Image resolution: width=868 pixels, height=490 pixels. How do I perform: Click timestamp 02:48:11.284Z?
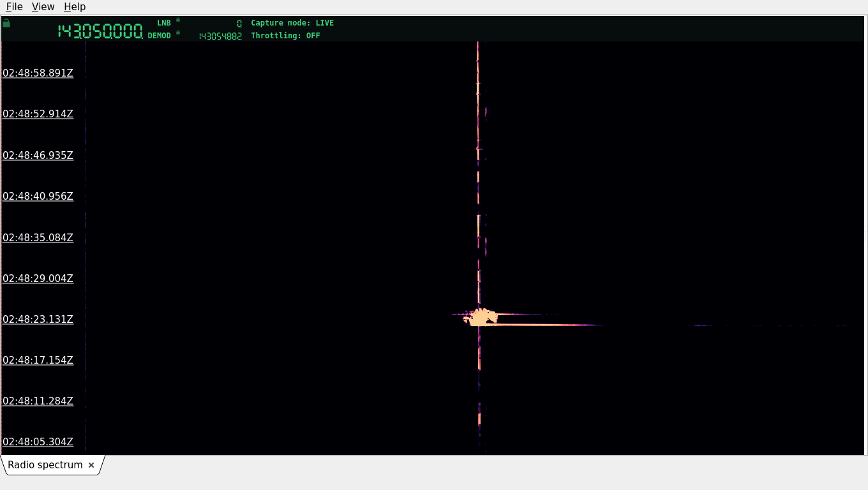coord(38,401)
